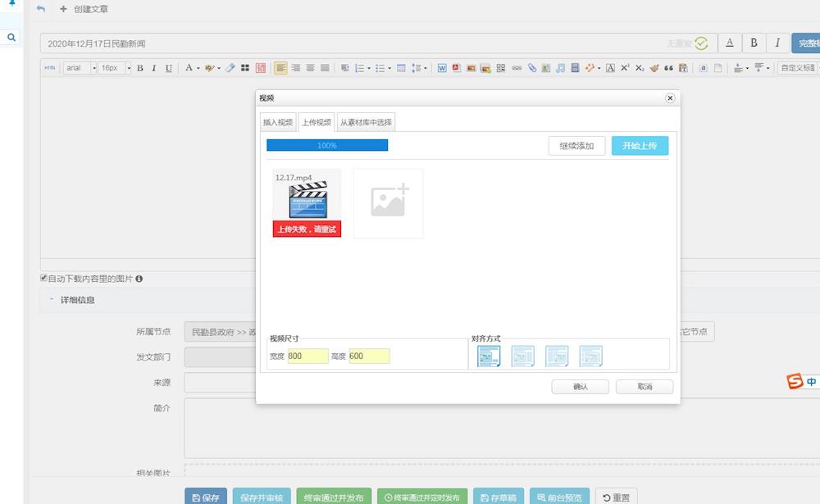Click the video 宽度 input field
820x504 pixels.
(x=307, y=356)
